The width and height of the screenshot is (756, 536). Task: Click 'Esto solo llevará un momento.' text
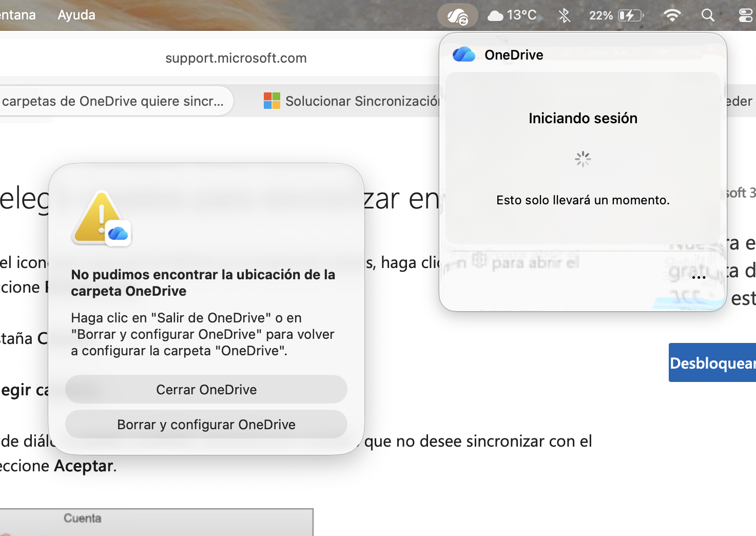(583, 200)
